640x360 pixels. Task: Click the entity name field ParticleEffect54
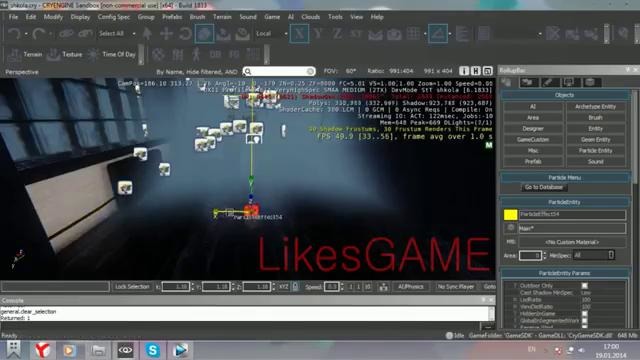click(572, 214)
